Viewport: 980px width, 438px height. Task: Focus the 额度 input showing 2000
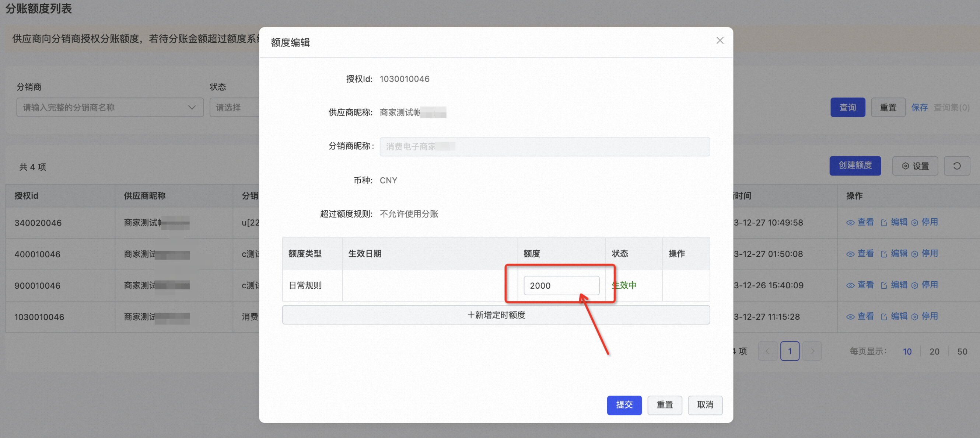click(x=561, y=285)
